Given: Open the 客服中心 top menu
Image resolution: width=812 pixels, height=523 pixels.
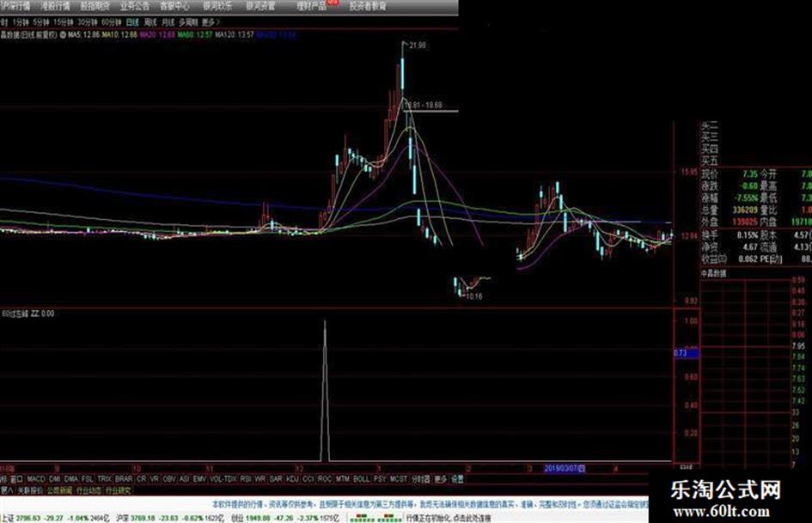Looking at the screenshot, I should click(x=174, y=6).
